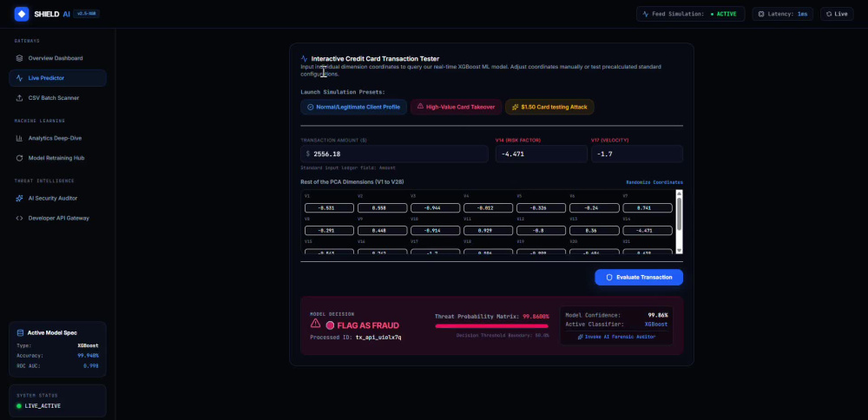
Task: Click the sparkle icon on Invoke AI Forensic Auditor
Action: click(x=580, y=337)
